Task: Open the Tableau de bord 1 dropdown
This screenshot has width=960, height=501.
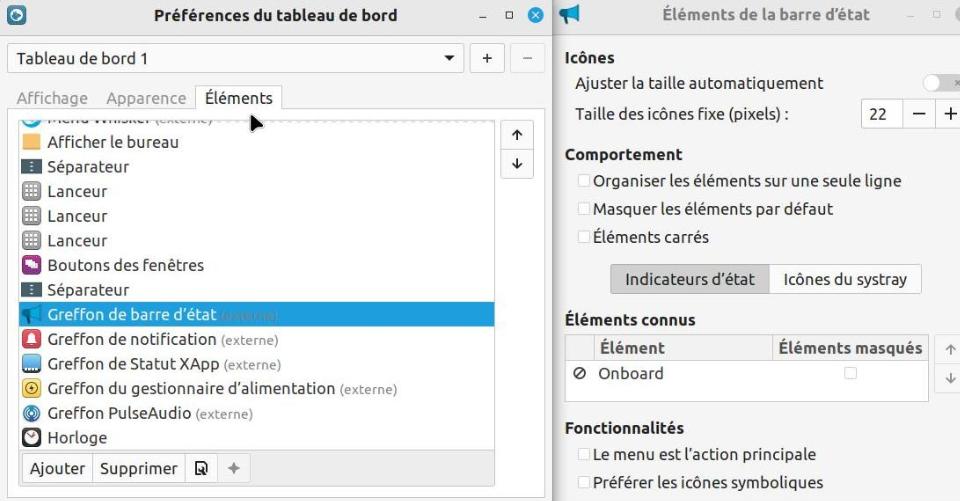Action: 235,58
